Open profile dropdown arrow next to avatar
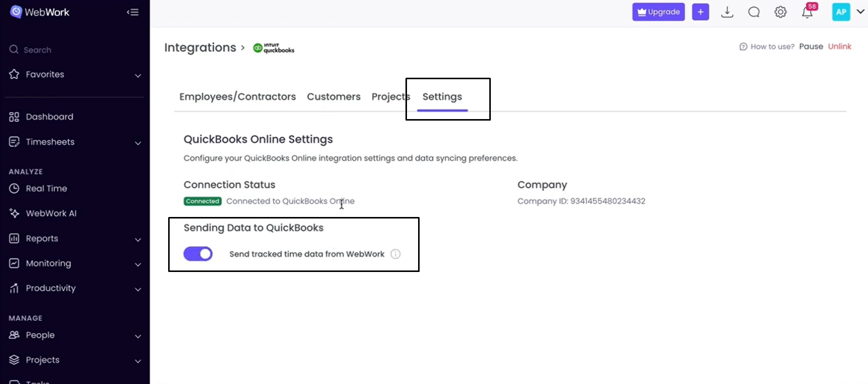Image resolution: width=868 pixels, height=384 pixels. (860, 12)
